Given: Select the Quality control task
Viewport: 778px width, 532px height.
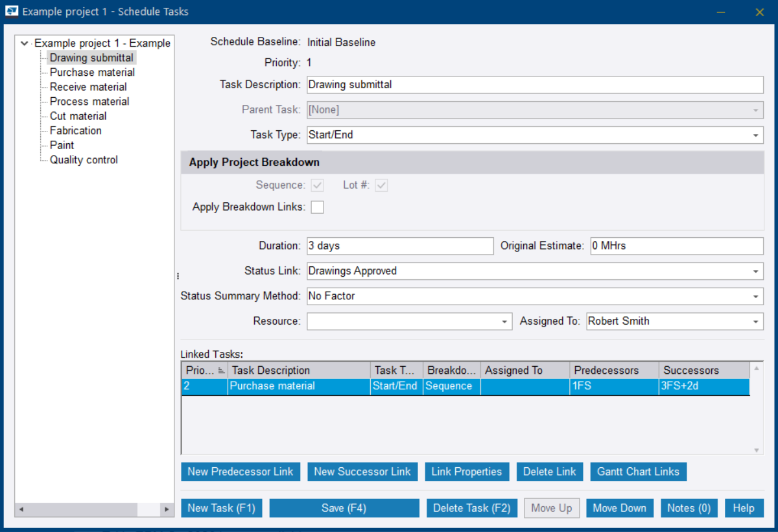Looking at the screenshot, I should [84, 159].
